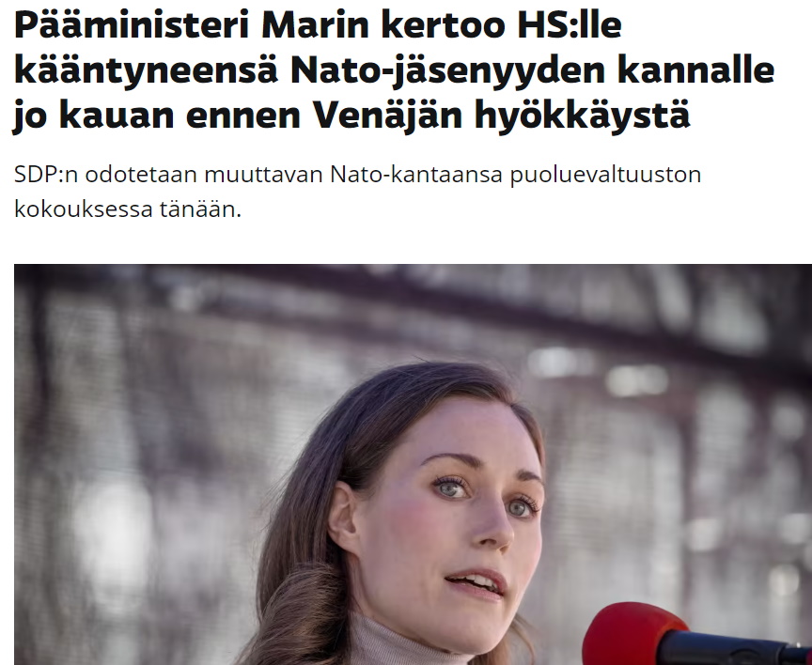812x665 pixels.
Task: Click the word 'Pääministeri' in the headline
Action: pyautogui.click(x=132, y=24)
